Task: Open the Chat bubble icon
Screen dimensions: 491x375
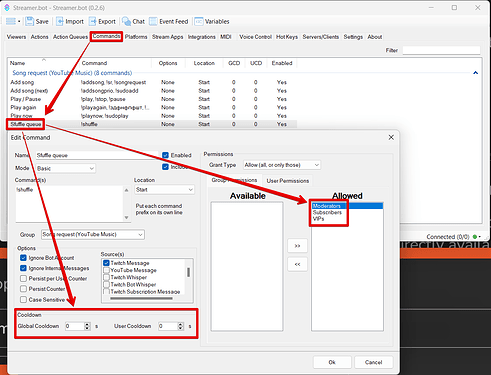Action: click(x=126, y=21)
